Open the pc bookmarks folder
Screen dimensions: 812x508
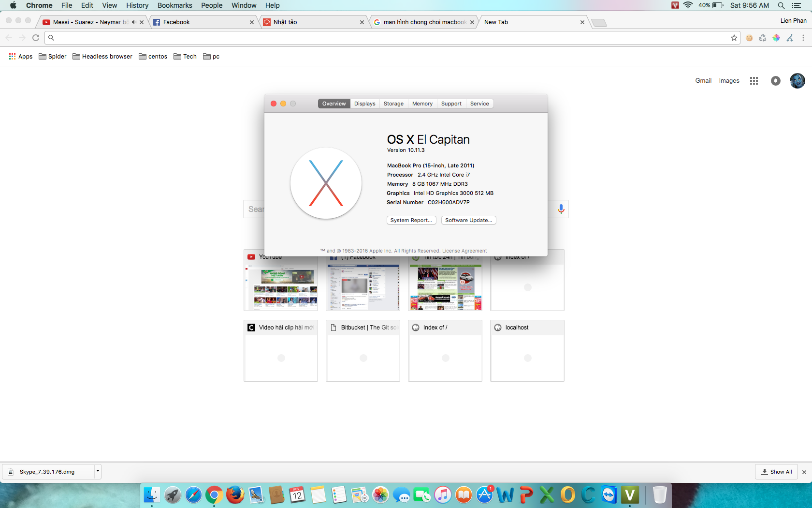pos(211,57)
